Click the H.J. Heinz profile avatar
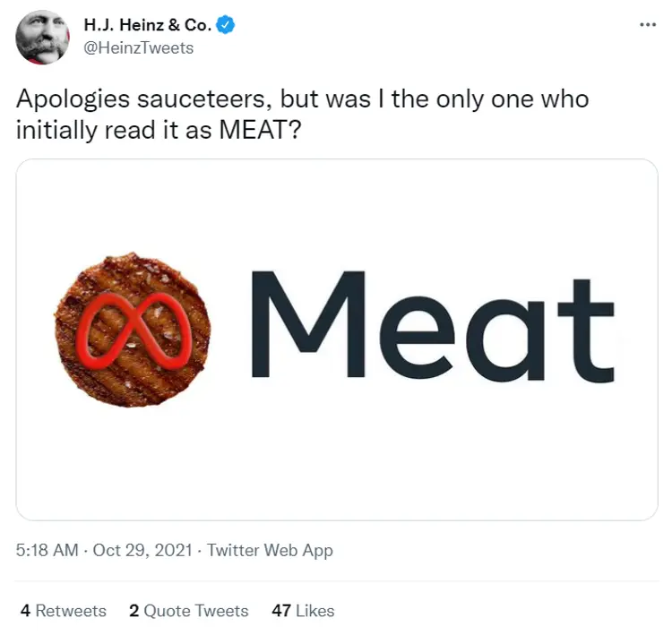The height and width of the screenshot is (635, 672). pos(42,37)
